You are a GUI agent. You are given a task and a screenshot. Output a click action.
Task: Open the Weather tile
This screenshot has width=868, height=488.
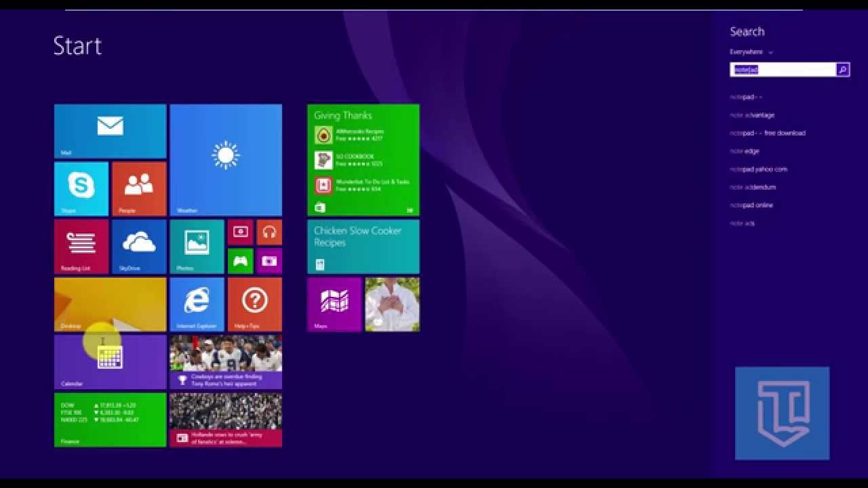[x=226, y=160]
